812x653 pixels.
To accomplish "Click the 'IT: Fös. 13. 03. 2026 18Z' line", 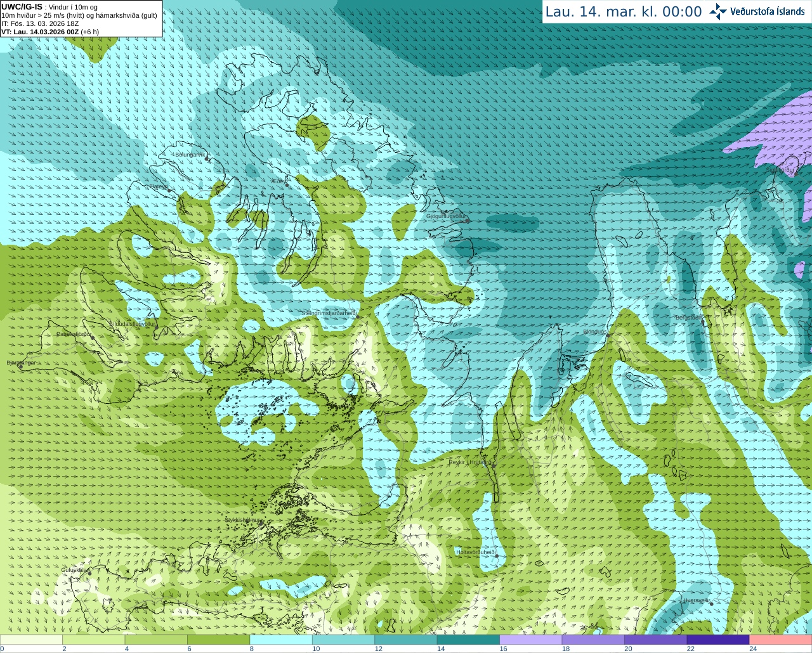I will 40,23.
